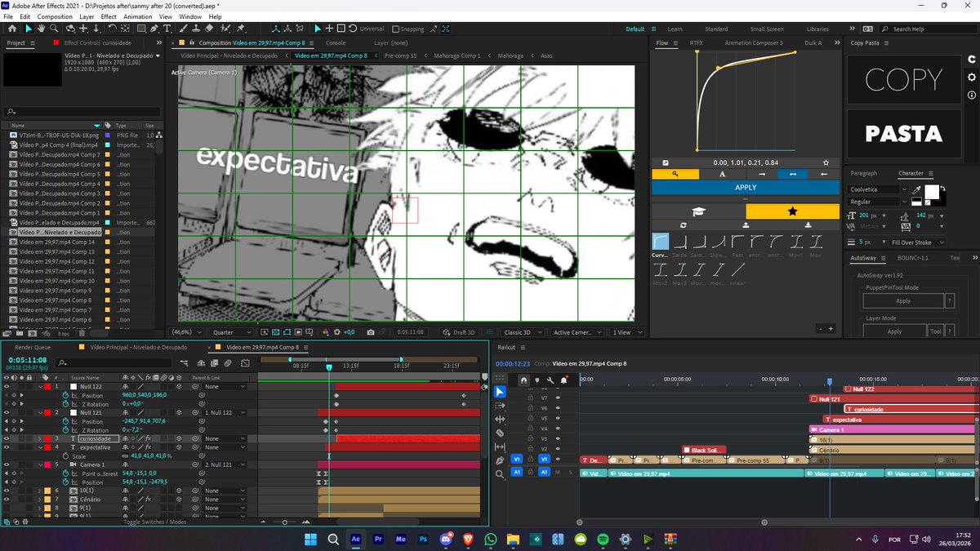Click Apply under PuppetPinTool Mode

coord(902,300)
